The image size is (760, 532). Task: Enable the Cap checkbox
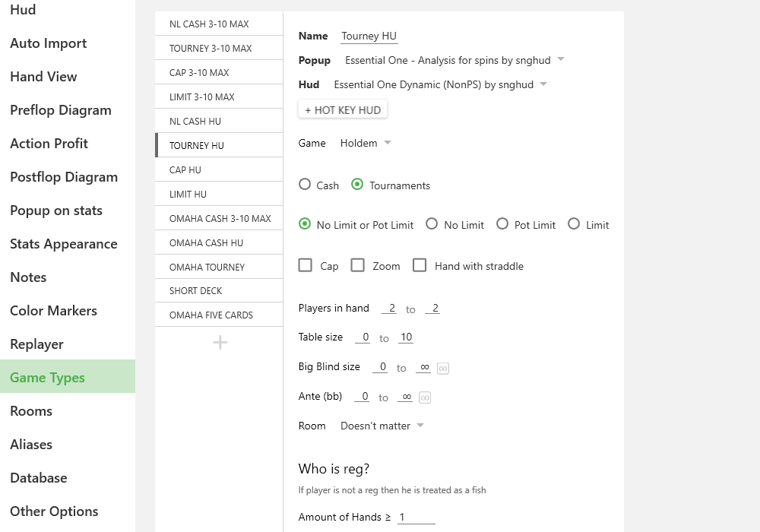[x=306, y=265]
